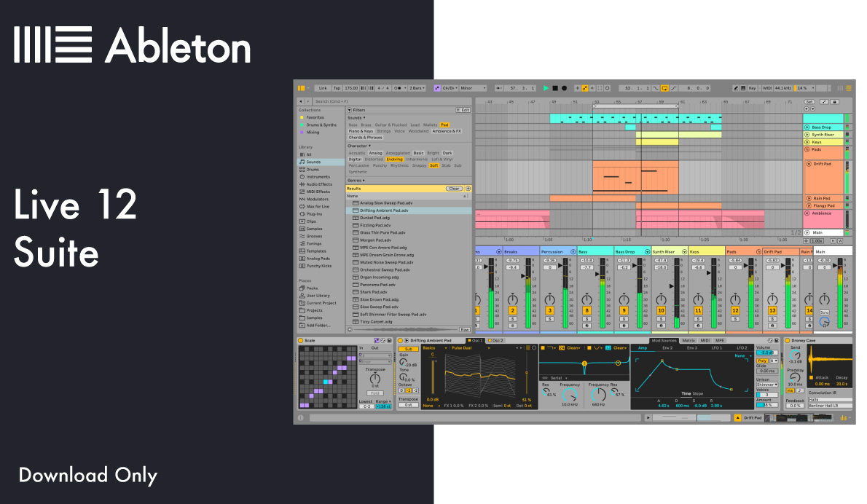This screenshot has width=867, height=504.
Task: Select the Env 2 modulation tab
Action: (667, 348)
